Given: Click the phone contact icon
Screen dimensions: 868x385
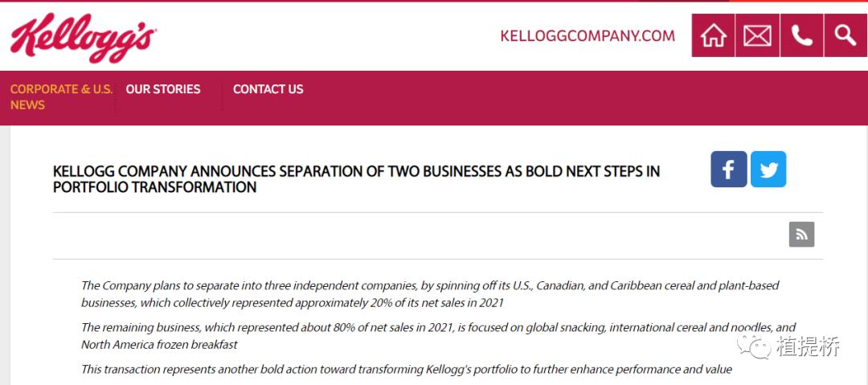Looking at the screenshot, I should tap(801, 35).
